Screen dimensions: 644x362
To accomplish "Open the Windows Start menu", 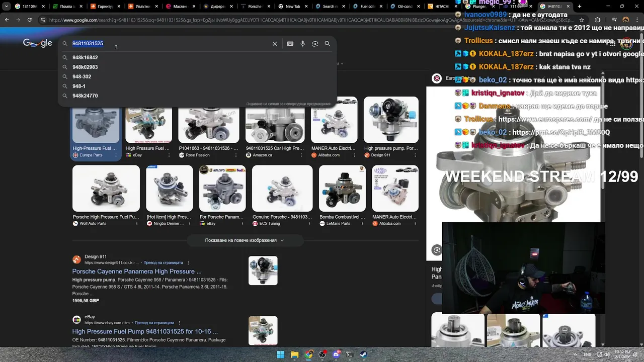I will [281, 354].
